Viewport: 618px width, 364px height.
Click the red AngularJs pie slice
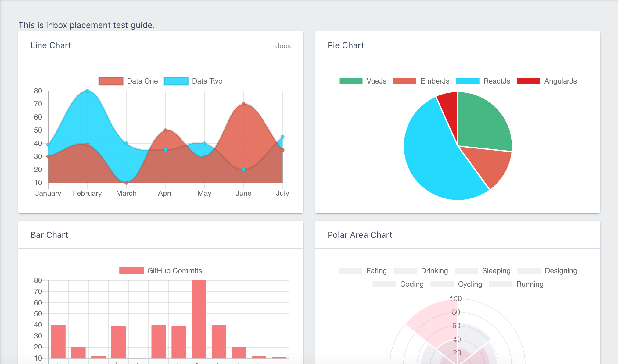click(x=450, y=113)
